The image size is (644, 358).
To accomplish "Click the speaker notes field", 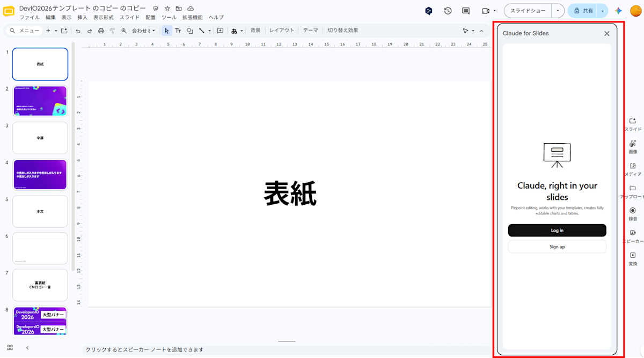I will [287, 349].
